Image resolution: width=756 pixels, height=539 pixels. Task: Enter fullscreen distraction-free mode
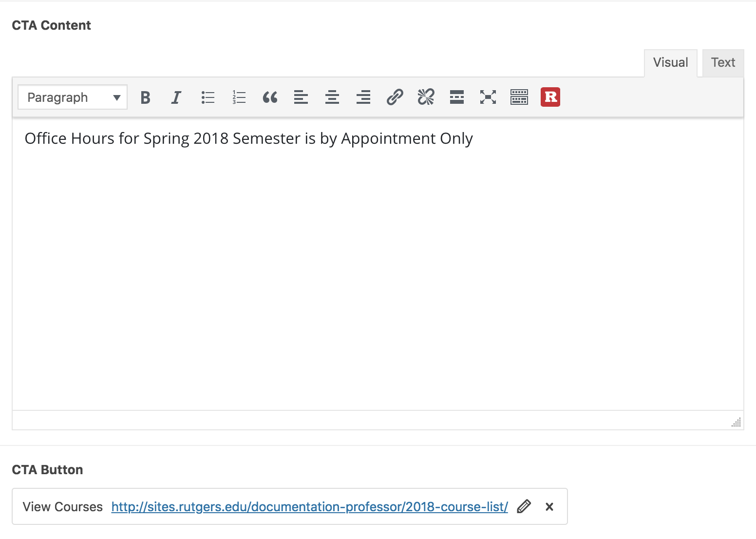click(x=488, y=97)
